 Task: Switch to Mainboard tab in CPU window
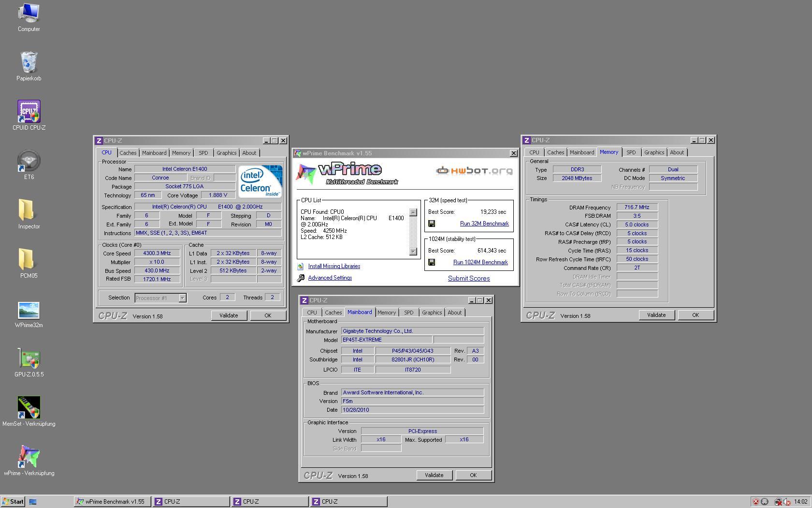coord(154,153)
